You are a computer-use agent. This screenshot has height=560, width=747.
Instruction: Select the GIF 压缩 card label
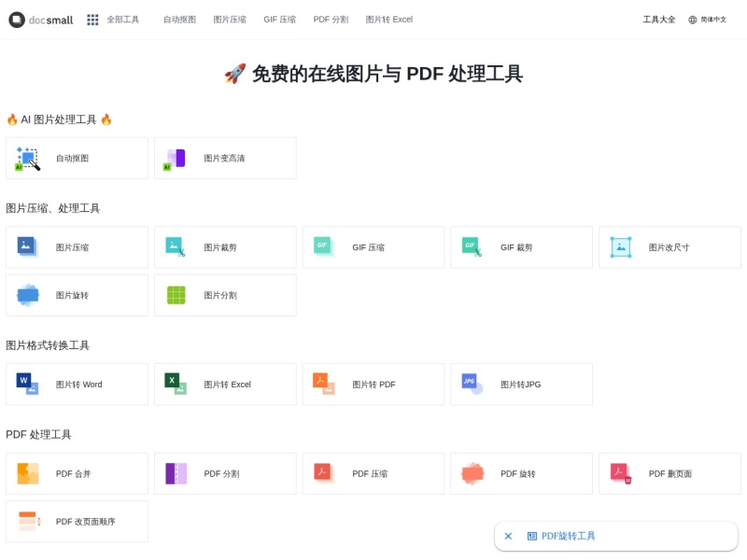(369, 247)
